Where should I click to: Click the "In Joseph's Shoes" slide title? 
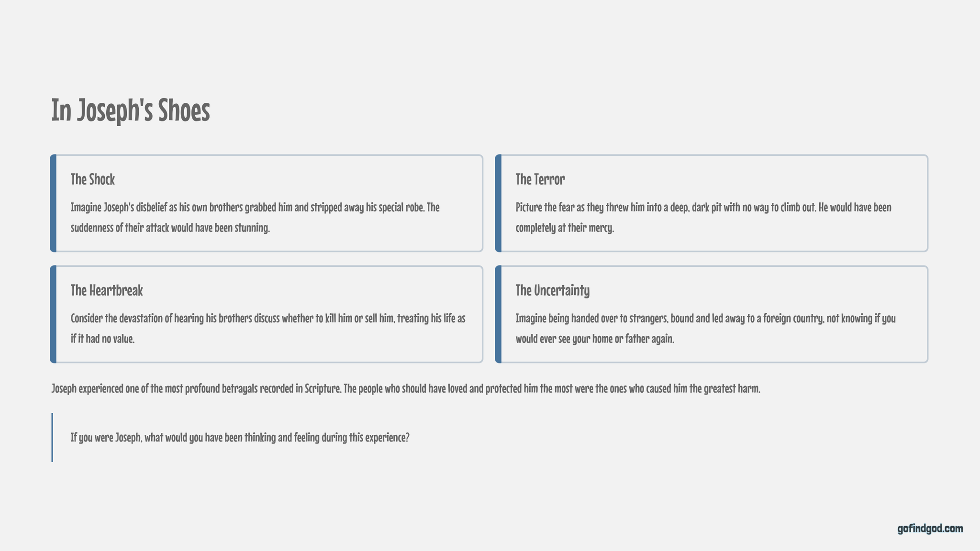[x=131, y=110]
